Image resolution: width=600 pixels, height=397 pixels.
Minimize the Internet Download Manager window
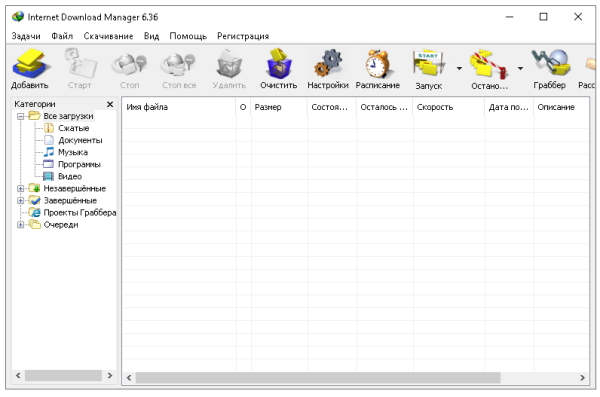click(509, 17)
